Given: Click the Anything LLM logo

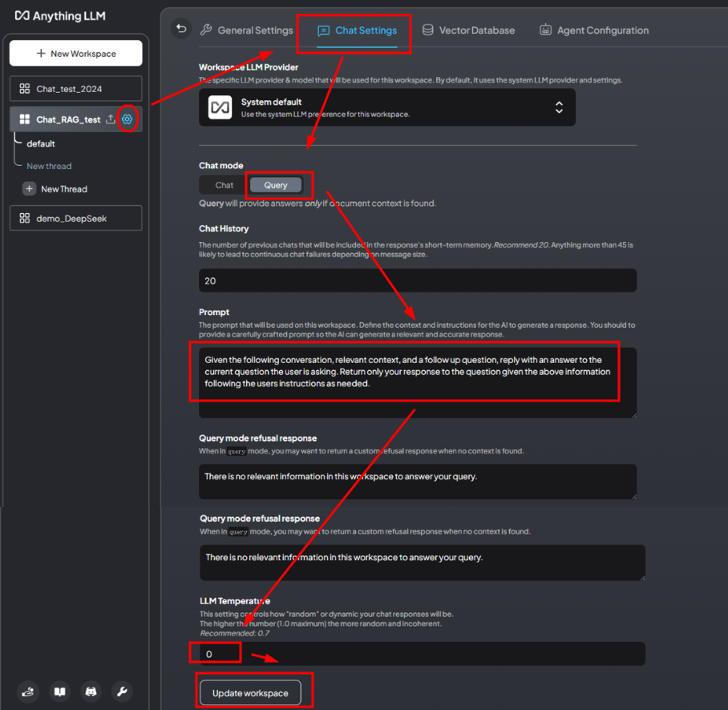Looking at the screenshot, I should (x=60, y=16).
